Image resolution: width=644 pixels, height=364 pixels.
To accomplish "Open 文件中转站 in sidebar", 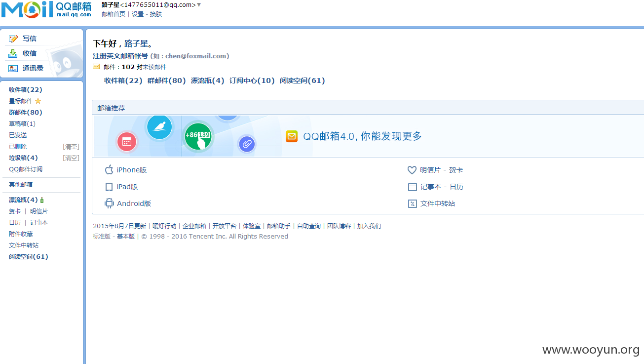I will tap(24, 245).
